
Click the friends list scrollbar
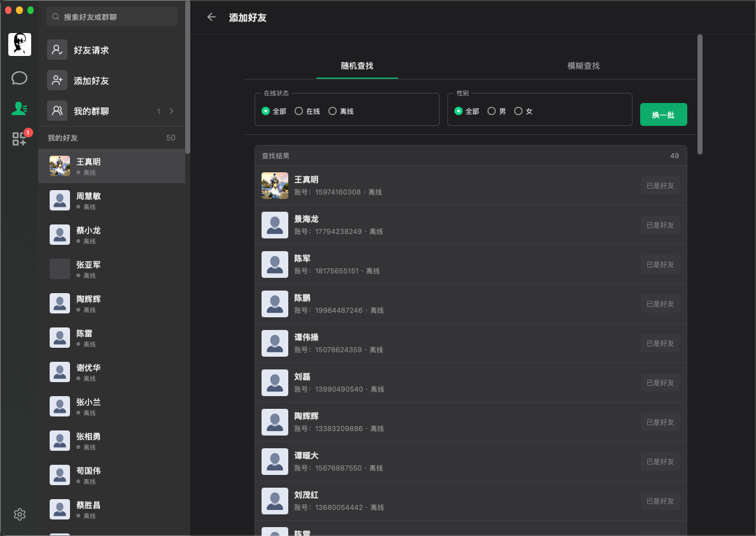click(188, 77)
